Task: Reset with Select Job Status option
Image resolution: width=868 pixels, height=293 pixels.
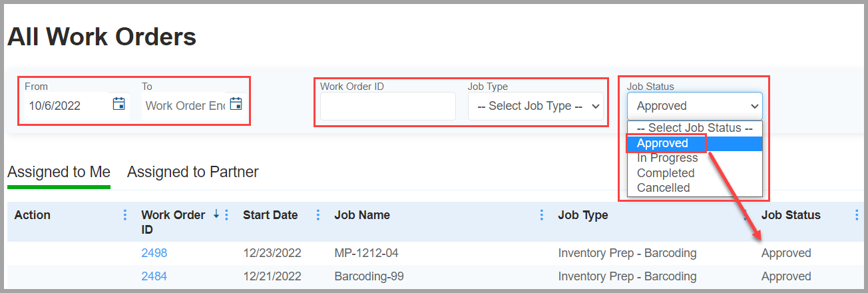Action: [x=694, y=128]
